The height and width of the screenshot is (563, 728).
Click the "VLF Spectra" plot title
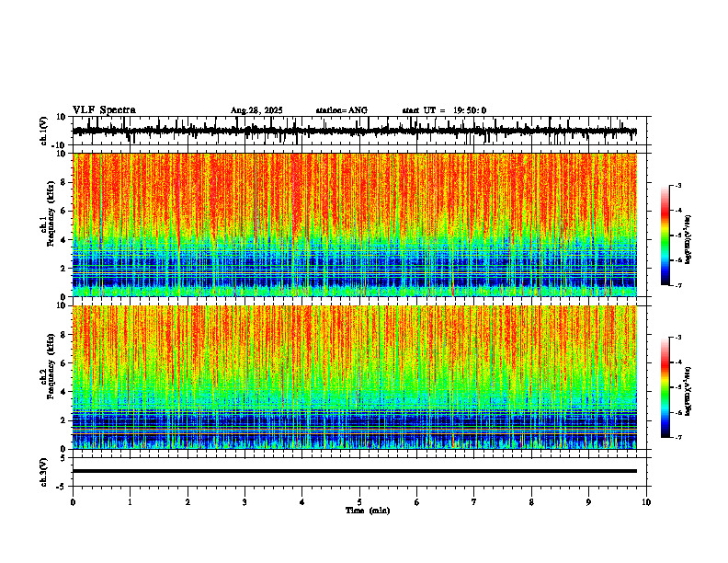(x=104, y=110)
